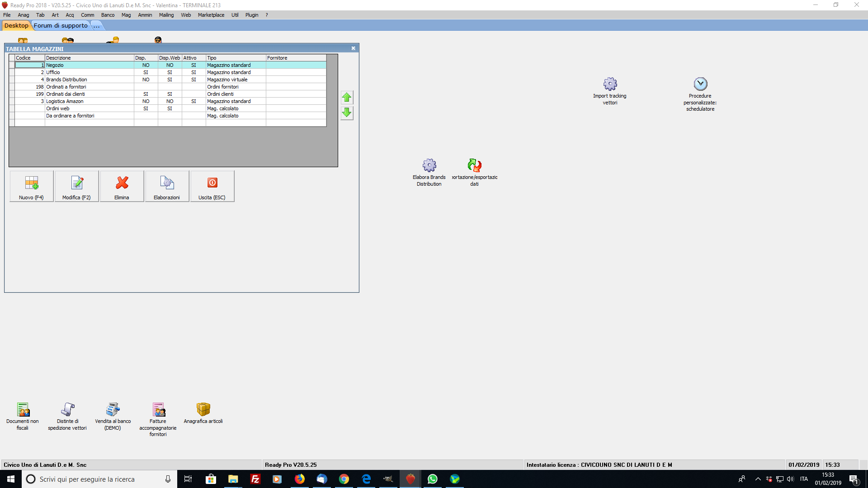
Task: Click the Fornitore column header
Action: pos(296,58)
